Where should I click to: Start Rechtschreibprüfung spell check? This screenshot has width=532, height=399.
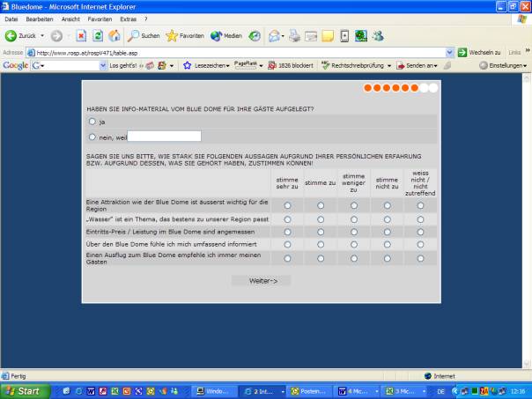(353, 65)
